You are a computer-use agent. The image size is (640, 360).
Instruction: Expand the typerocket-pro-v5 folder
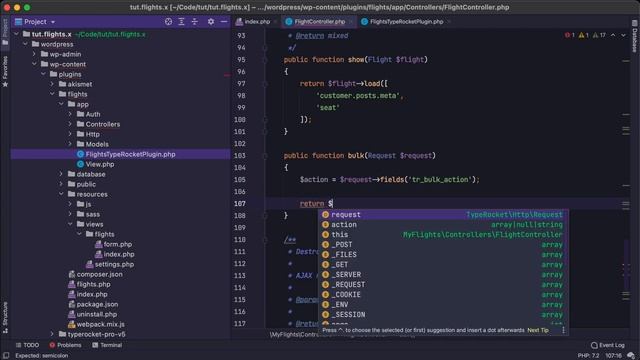pos(52,334)
